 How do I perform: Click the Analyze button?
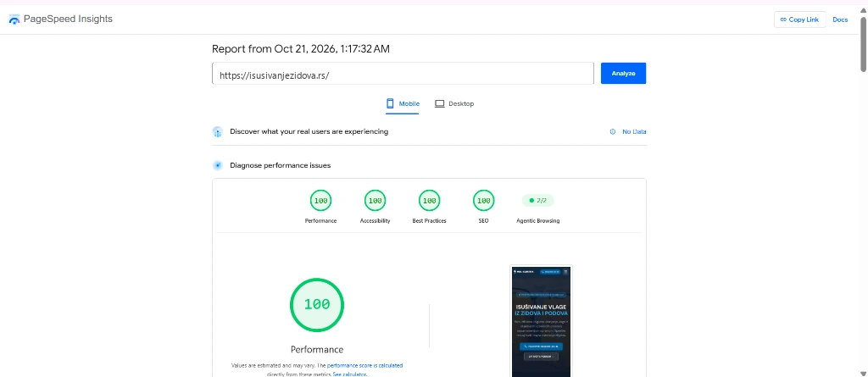pos(623,73)
